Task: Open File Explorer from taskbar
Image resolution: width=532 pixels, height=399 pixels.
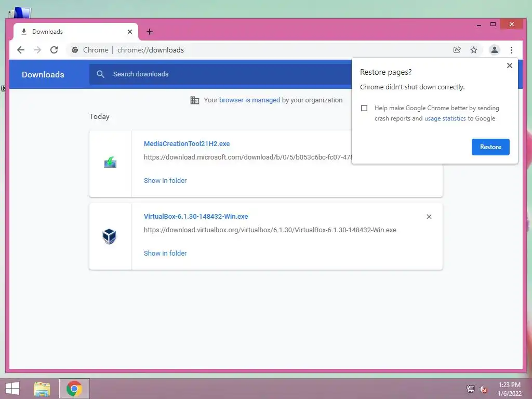Action: [x=42, y=389]
